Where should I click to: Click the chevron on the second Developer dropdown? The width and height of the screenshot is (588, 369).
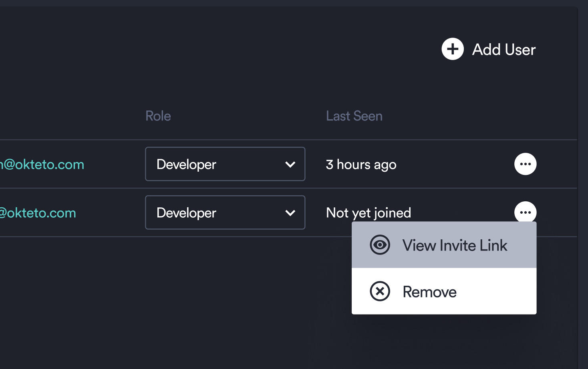coord(290,213)
